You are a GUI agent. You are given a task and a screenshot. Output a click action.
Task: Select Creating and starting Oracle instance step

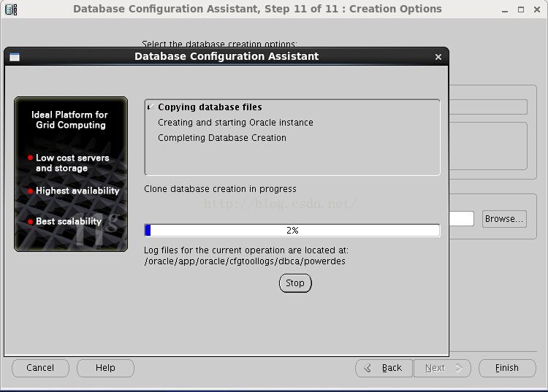pyautogui.click(x=235, y=123)
